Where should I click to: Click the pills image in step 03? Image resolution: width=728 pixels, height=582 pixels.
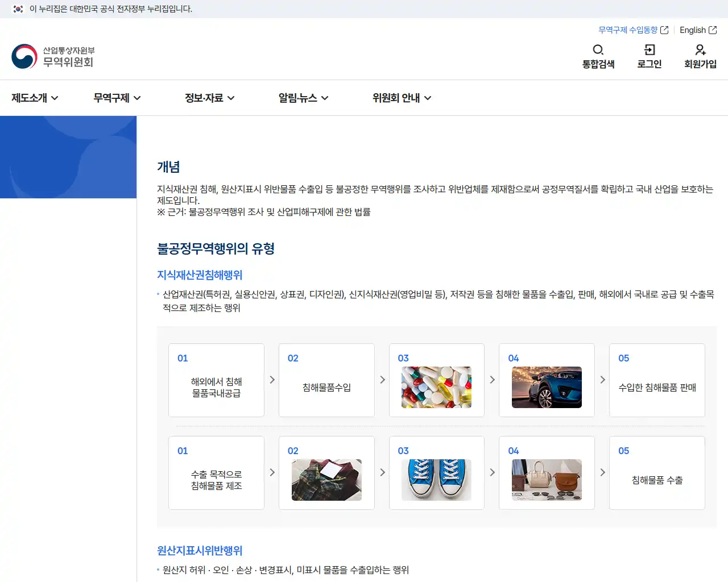pyautogui.click(x=436, y=387)
